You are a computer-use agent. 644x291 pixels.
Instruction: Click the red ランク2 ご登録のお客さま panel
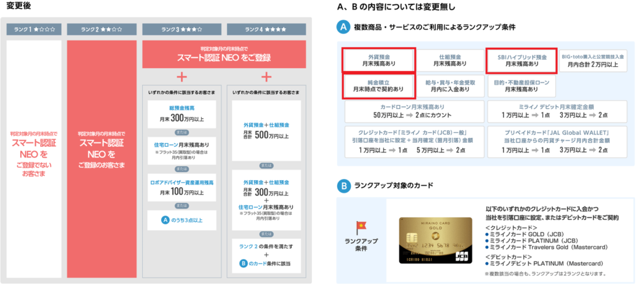(x=101, y=159)
